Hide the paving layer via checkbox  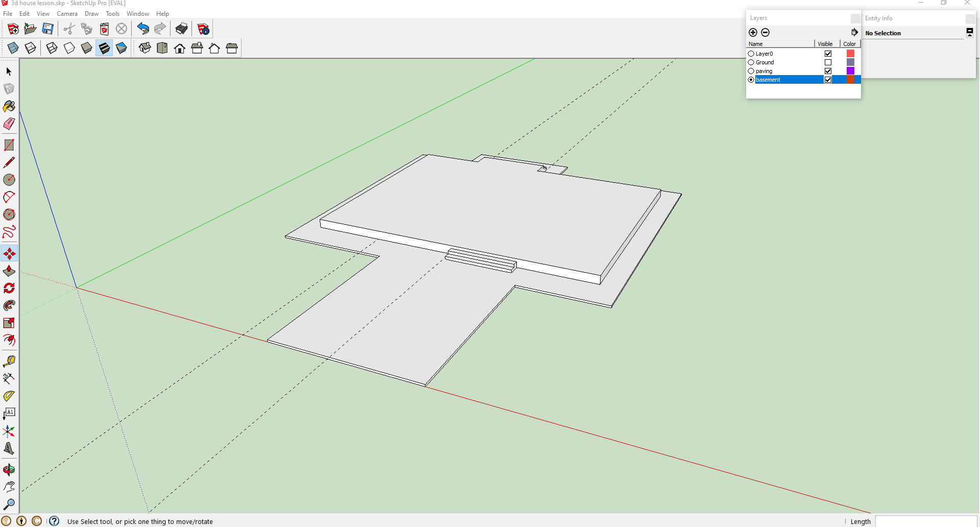tap(828, 71)
